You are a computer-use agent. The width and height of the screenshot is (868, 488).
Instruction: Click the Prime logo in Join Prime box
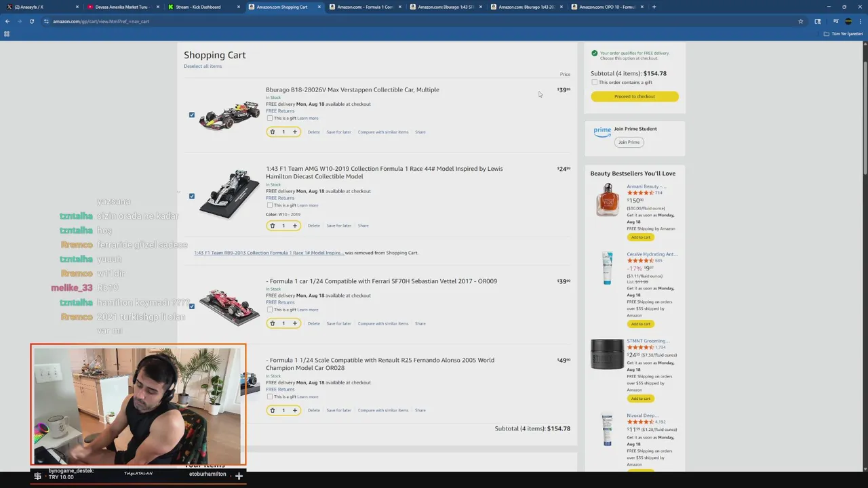click(x=602, y=131)
